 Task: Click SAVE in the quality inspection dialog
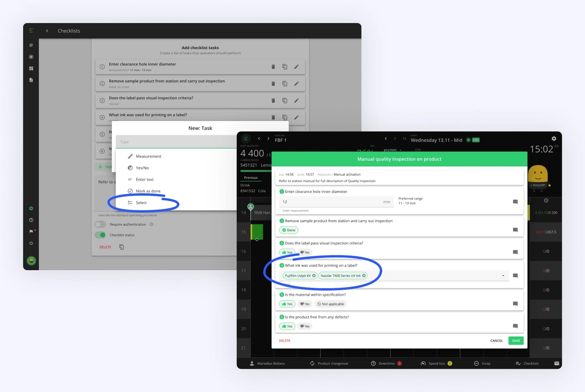click(x=516, y=341)
